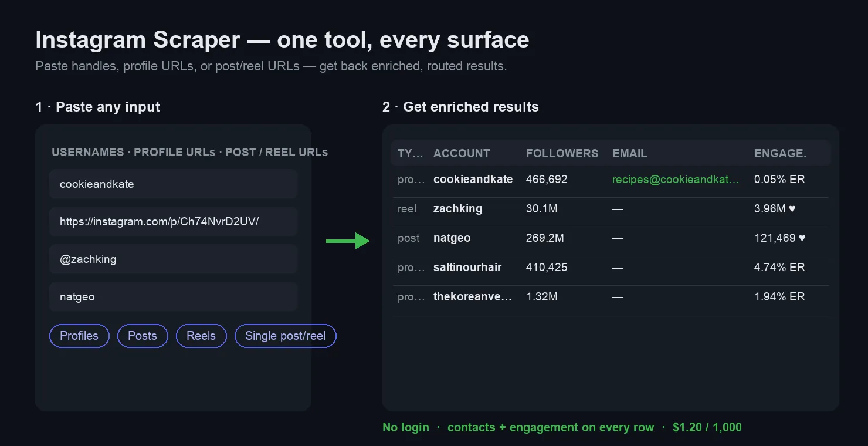Select the Reels chip
The height and width of the screenshot is (446, 868).
[201, 336]
